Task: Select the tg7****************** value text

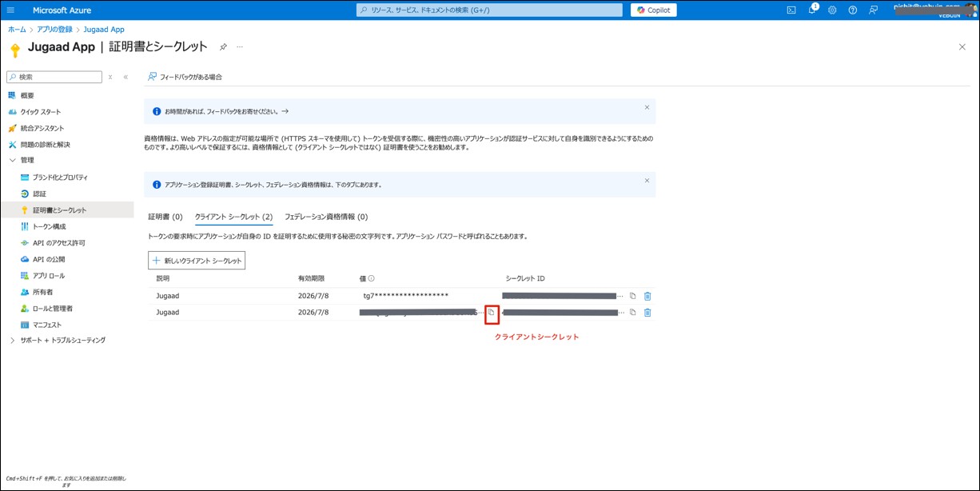Action: coord(405,296)
